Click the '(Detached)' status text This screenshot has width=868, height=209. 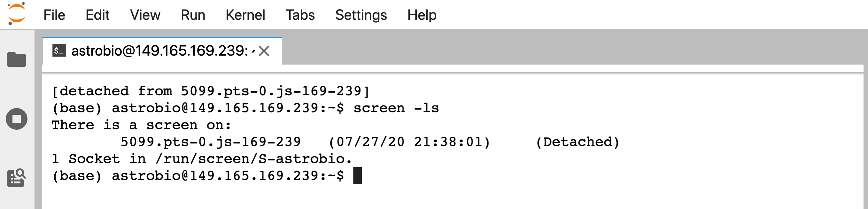pos(578,142)
